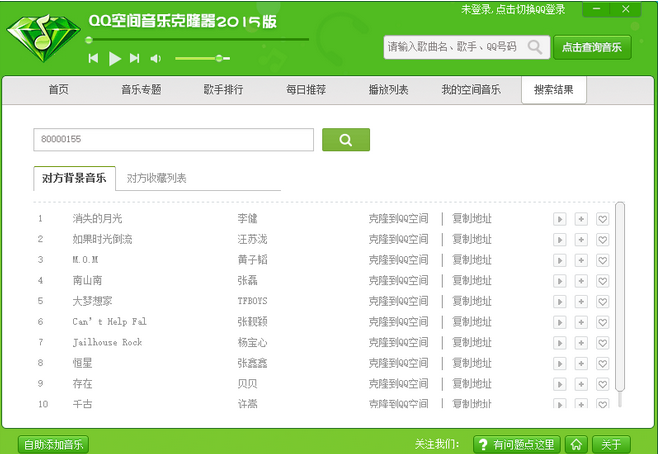Viewport: 659px width, 454px height.
Task: Click the green search button
Action: tap(346, 140)
